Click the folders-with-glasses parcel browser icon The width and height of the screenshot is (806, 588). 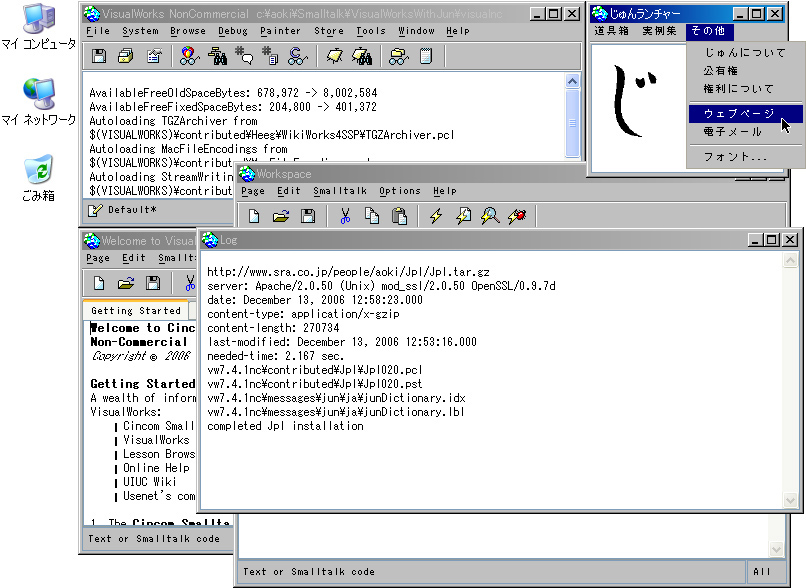[x=398, y=56]
